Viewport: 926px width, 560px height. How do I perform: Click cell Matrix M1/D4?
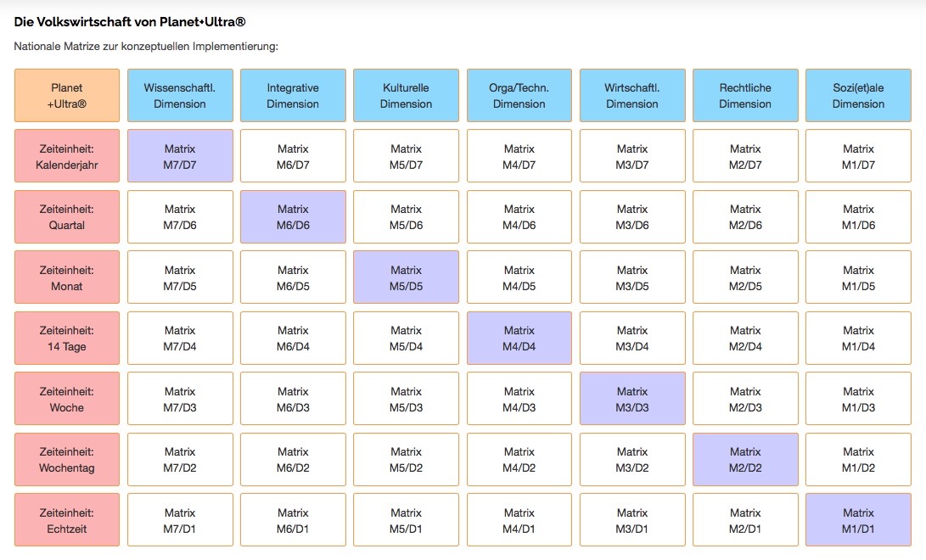point(858,339)
